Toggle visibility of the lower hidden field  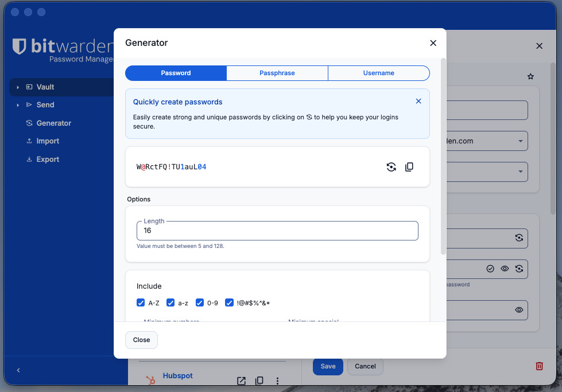click(518, 310)
